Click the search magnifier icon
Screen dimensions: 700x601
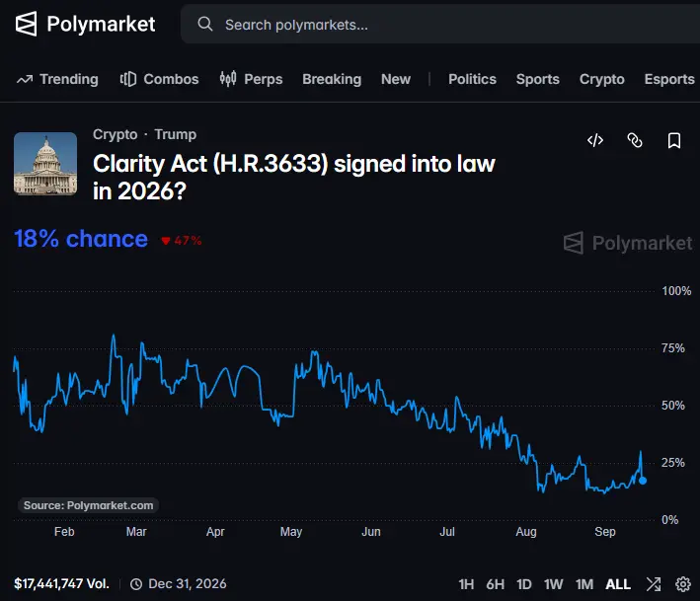[205, 24]
